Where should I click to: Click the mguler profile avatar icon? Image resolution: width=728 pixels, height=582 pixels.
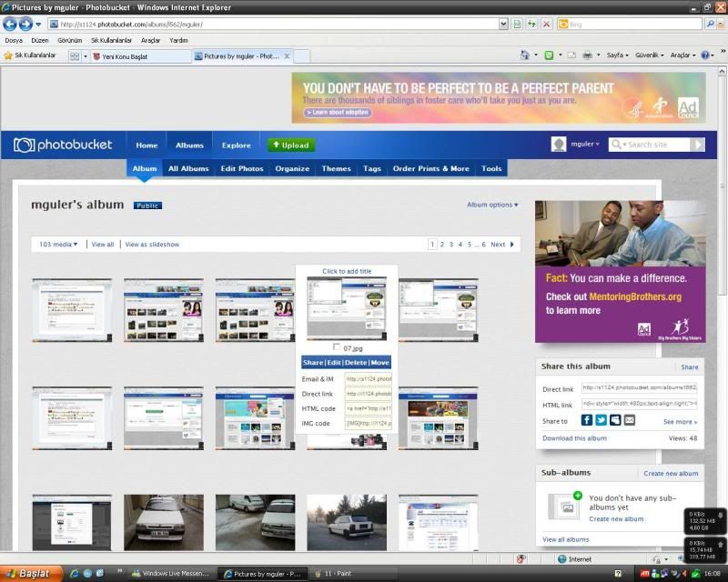click(559, 145)
